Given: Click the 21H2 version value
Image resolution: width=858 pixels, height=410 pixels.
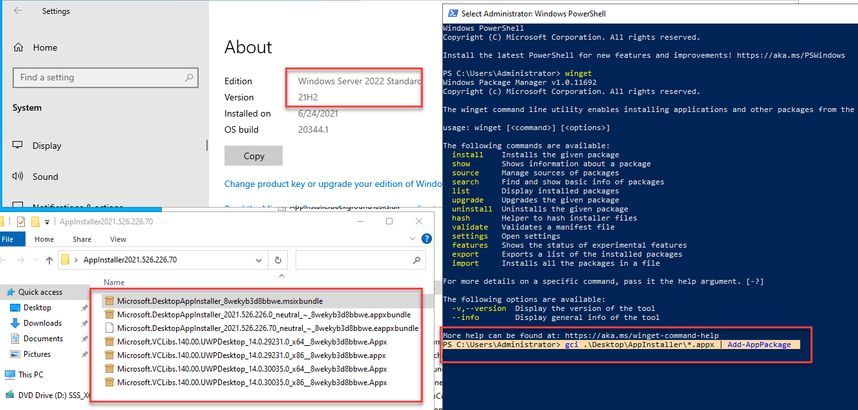Looking at the screenshot, I should (308, 97).
